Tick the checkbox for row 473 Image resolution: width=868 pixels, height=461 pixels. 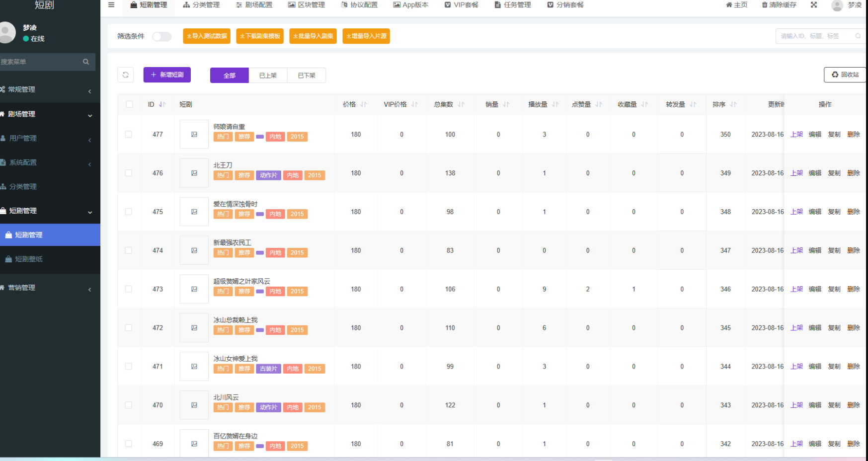tap(129, 289)
